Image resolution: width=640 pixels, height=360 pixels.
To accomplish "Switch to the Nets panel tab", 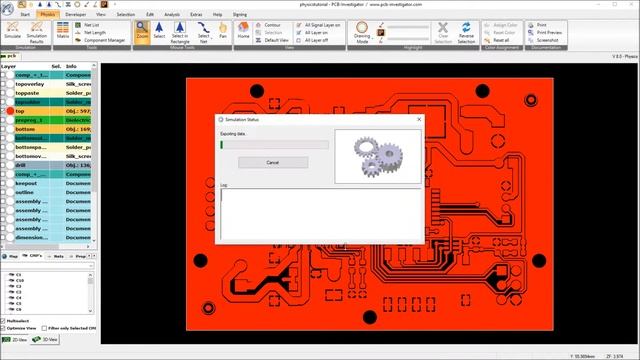I will click(56, 256).
